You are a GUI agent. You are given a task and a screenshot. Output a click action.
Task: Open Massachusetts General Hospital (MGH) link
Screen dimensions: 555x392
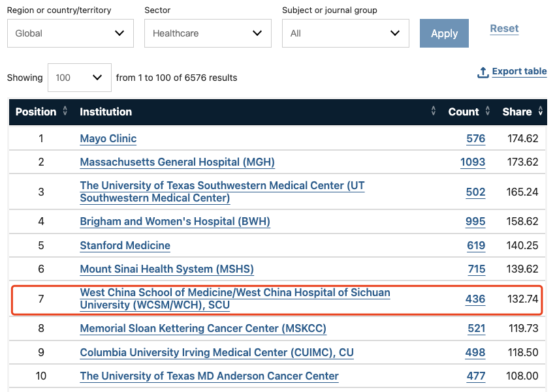click(178, 162)
